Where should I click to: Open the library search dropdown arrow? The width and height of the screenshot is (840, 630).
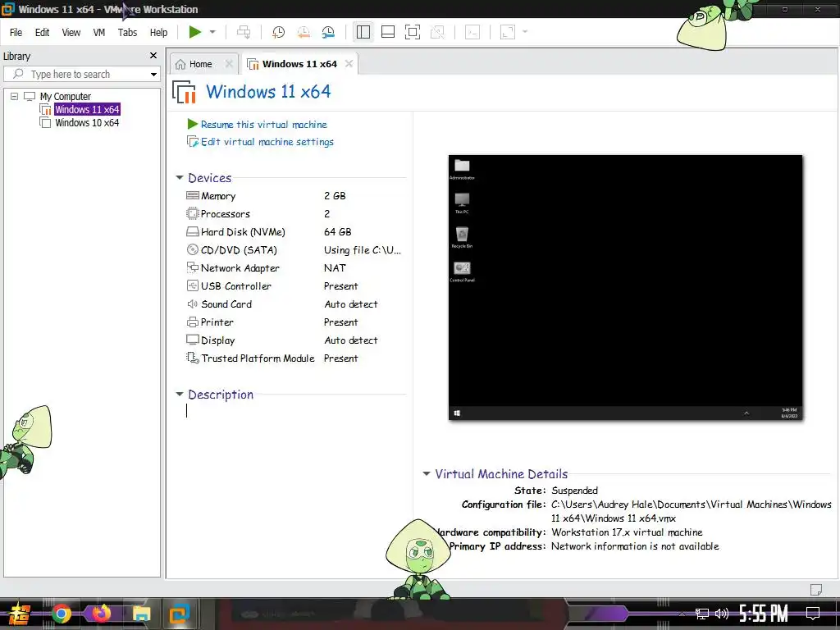(x=153, y=75)
